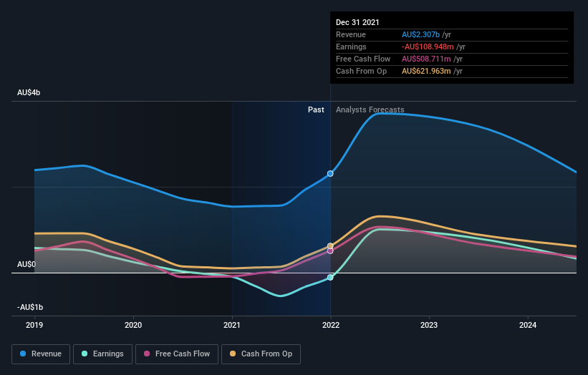Click the AU$508.711m free cash flow value
This screenshot has height=375, width=588.
pyautogui.click(x=426, y=59)
